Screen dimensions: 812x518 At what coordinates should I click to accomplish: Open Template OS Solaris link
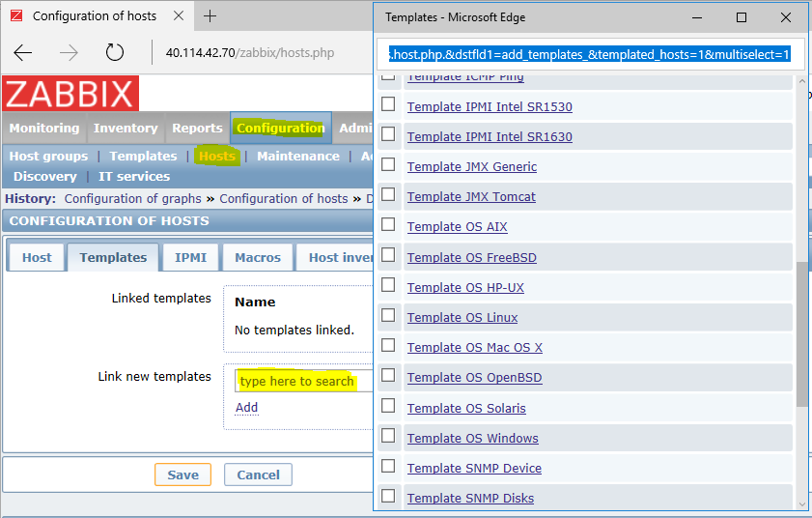pos(466,408)
